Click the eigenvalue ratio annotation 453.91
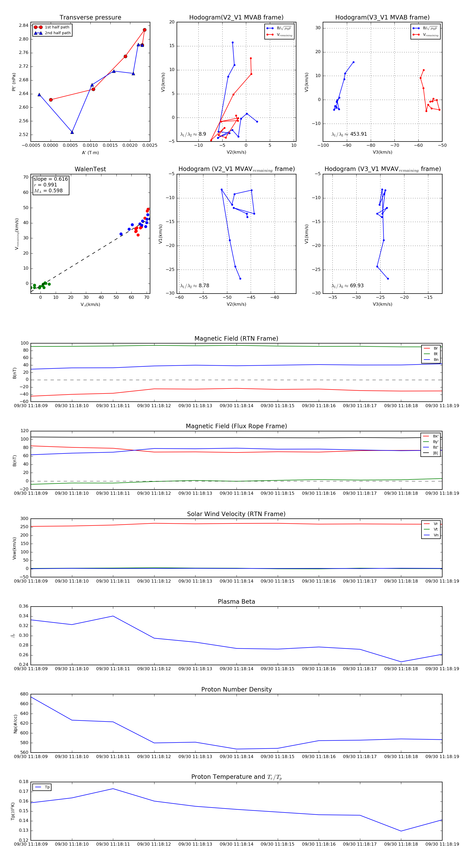The width and height of the screenshot is (473, 868). click(x=349, y=134)
